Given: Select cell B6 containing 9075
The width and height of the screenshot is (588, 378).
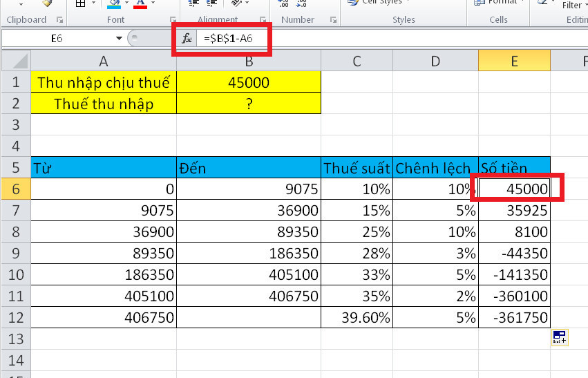Looking at the screenshot, I should click(x=249, y=189).
